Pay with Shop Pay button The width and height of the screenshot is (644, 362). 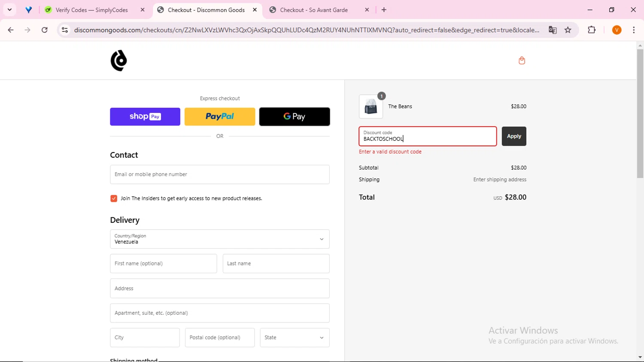pyautogui.click(x=145, y=117)
